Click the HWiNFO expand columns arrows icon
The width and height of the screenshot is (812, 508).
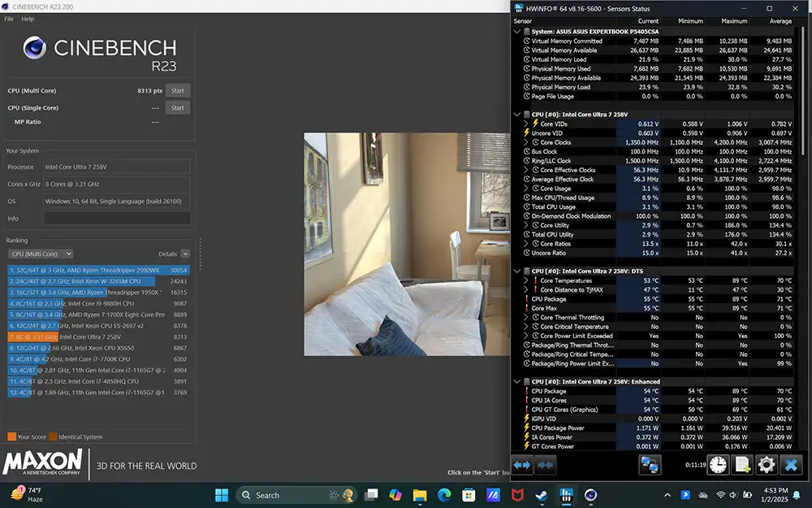522,465
